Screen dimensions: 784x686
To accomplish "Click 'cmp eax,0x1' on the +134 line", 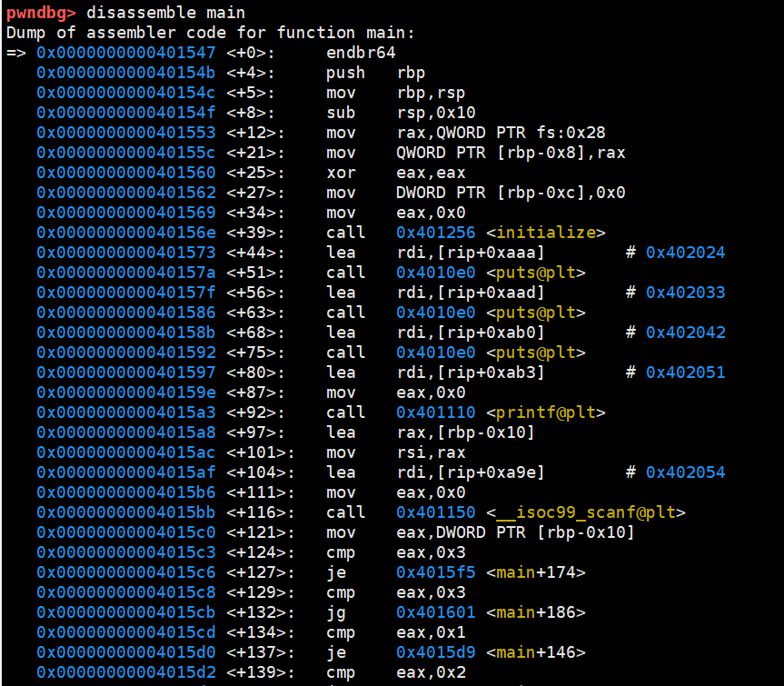I will pos(395,632).
